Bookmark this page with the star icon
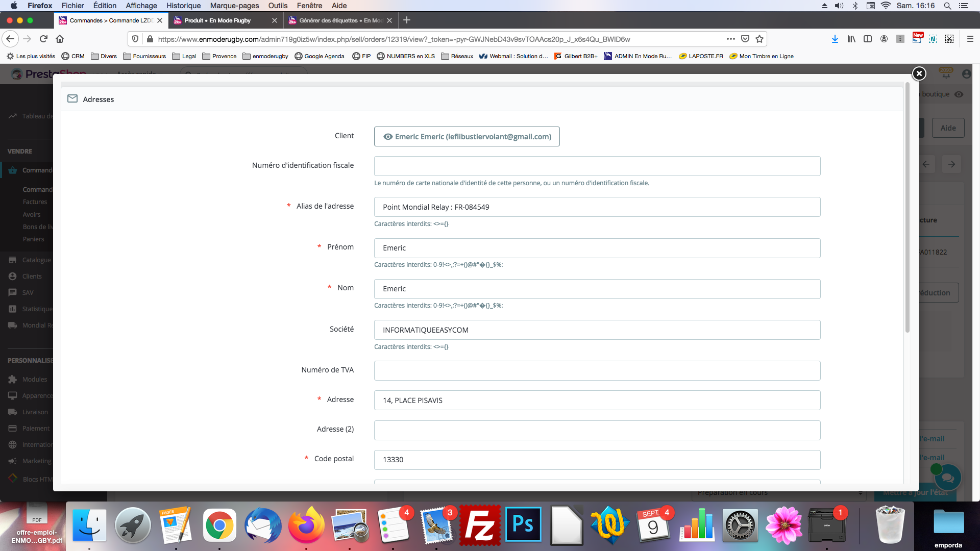The height and width of the screenshot is (551, 980). 759,39
